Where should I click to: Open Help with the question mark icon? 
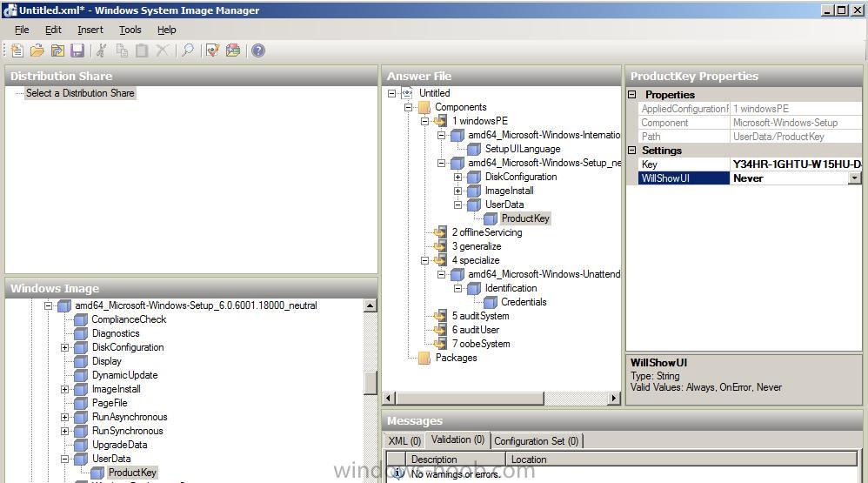[x=258, y=51]
